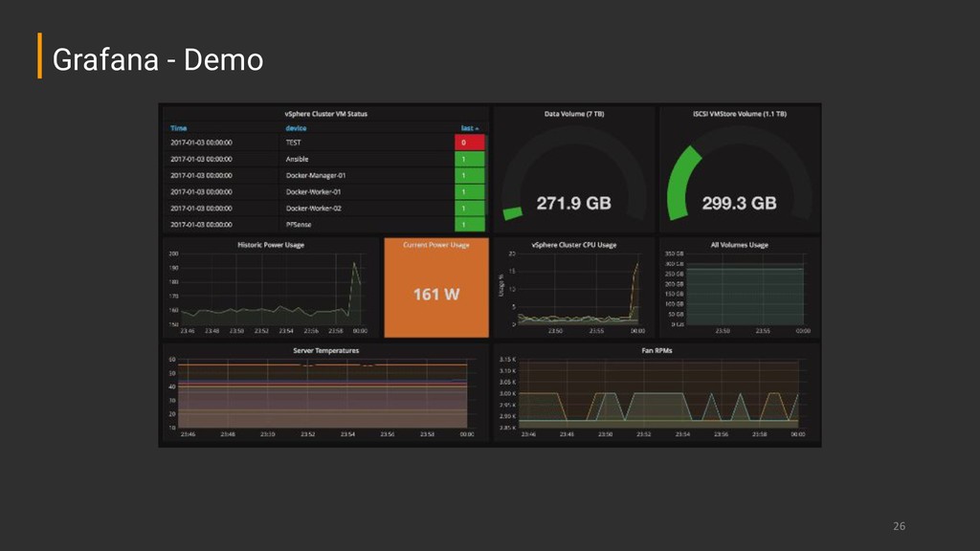980x551 pixels.
Task: Click the time cell in the TEST row
Action: pyautogui.click(x=201, y=143)
